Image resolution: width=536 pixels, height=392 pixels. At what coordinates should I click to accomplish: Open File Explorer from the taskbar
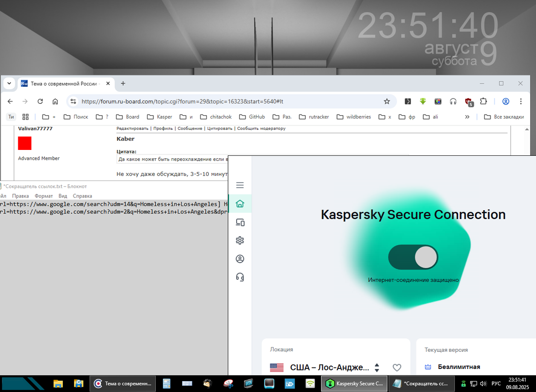point(58,384)
